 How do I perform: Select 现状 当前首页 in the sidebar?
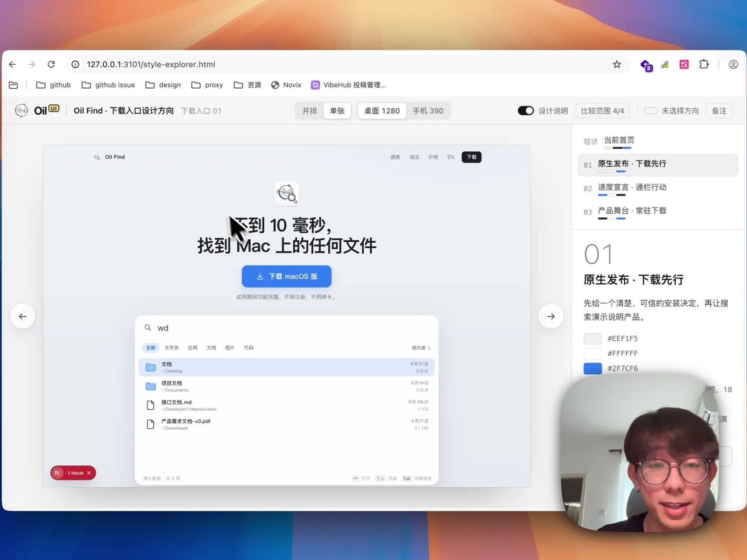(657, 141)
